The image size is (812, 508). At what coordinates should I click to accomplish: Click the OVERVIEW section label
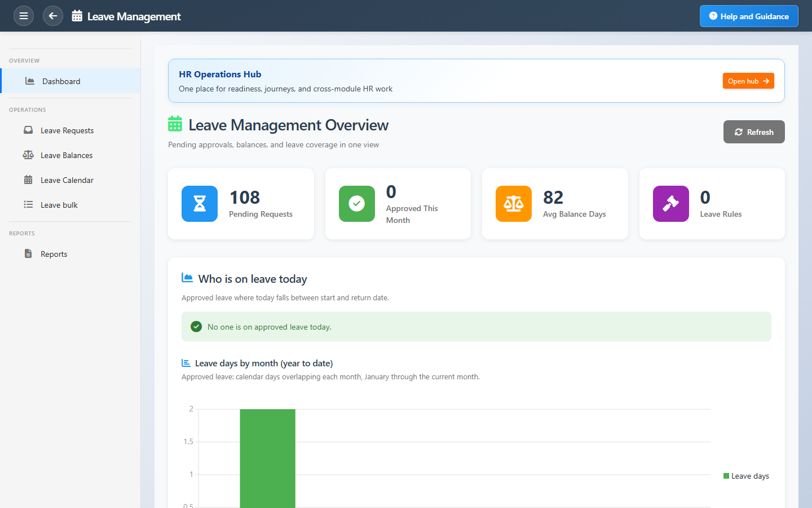(24, 60)
